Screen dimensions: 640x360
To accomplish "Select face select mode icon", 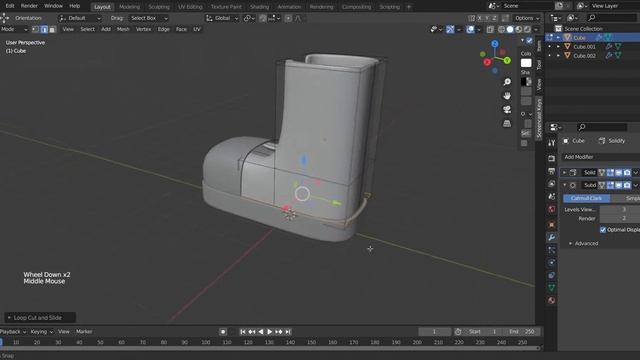I will coord(52,29).
